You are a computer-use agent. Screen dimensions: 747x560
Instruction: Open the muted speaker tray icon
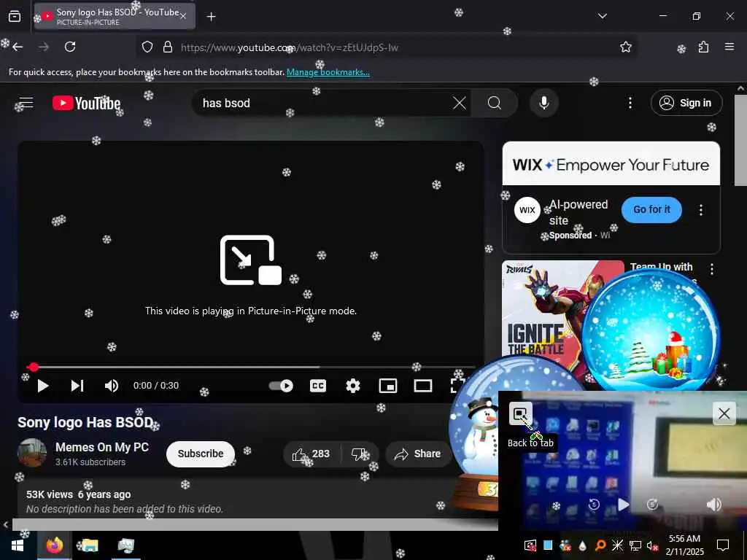coord(652,545)
